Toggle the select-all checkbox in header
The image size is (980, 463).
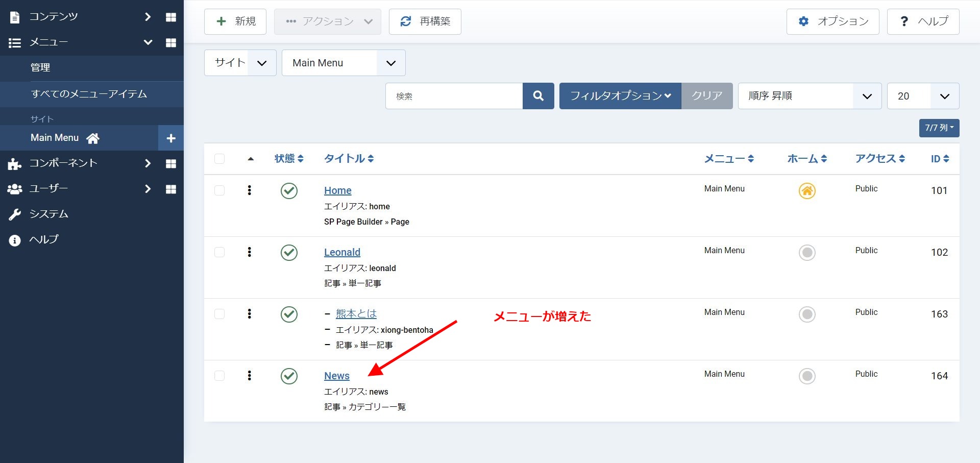tap(219, 159)
